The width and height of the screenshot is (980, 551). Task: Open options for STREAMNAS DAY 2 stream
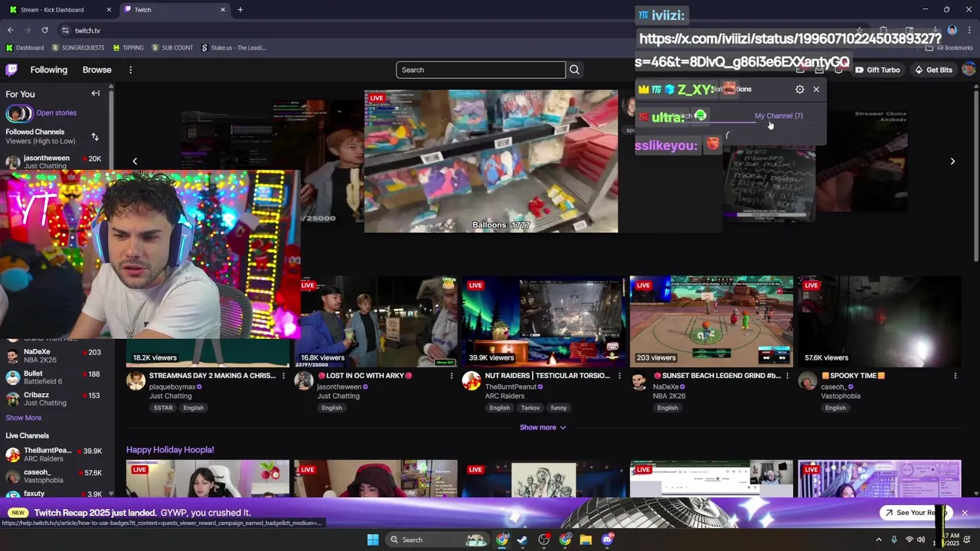click(x=283, y=376)
